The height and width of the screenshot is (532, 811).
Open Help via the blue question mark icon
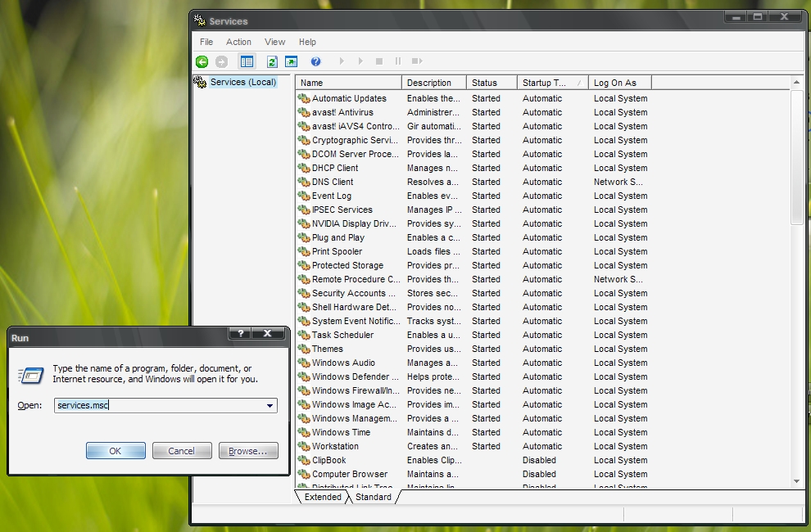point(315,61)
